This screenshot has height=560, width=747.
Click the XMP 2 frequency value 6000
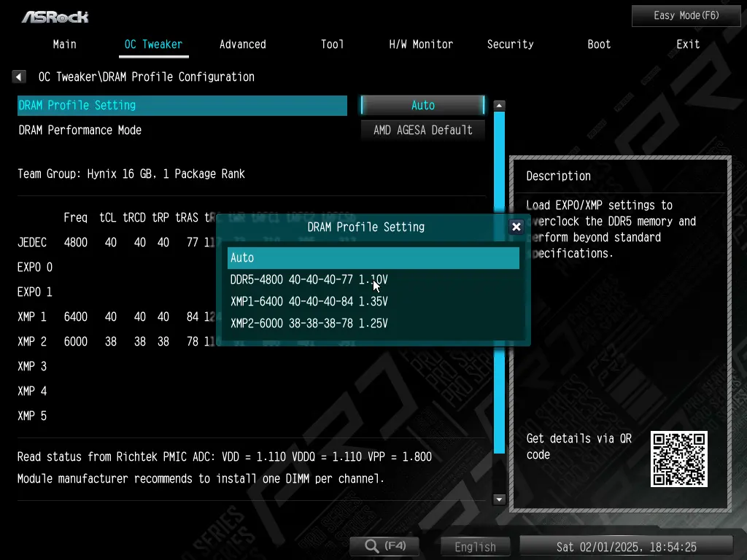coord(75,341)
